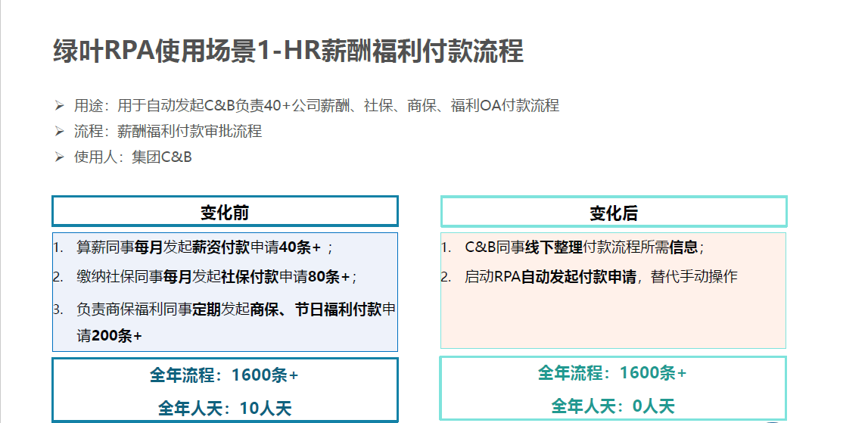Click the 使用人：集团C&B bullet line
The width and height of the screenshot is (868, 423).
[123, 157]
